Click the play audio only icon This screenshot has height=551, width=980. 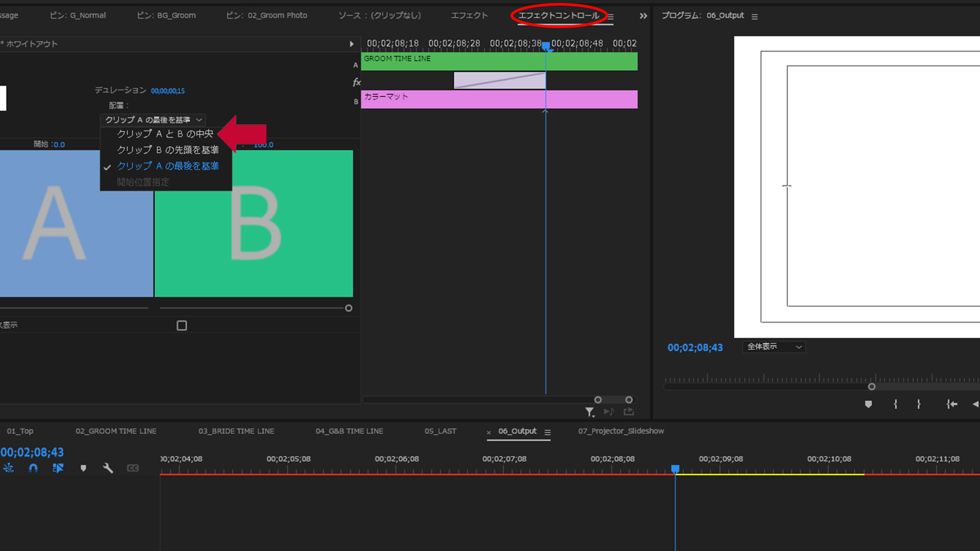pos(609,412)
